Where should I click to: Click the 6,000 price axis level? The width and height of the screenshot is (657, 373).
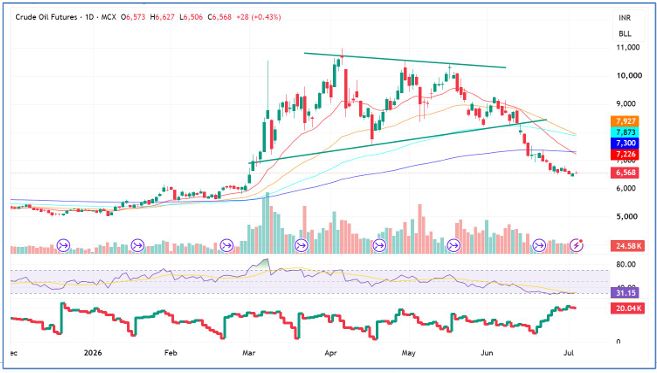click(626, 189)
